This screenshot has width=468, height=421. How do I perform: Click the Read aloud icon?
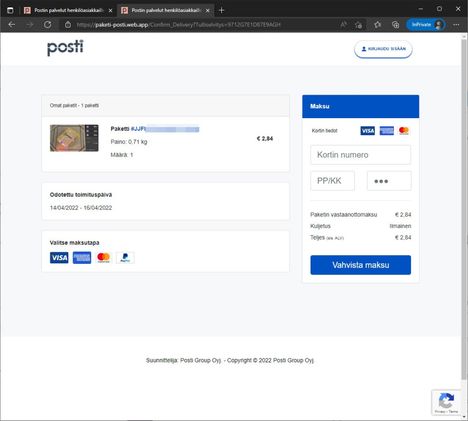point(343,25)
